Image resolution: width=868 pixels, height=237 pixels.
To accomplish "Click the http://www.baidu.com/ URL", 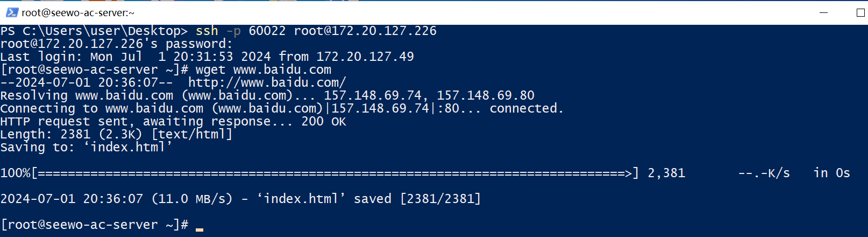I will (267, 82).
